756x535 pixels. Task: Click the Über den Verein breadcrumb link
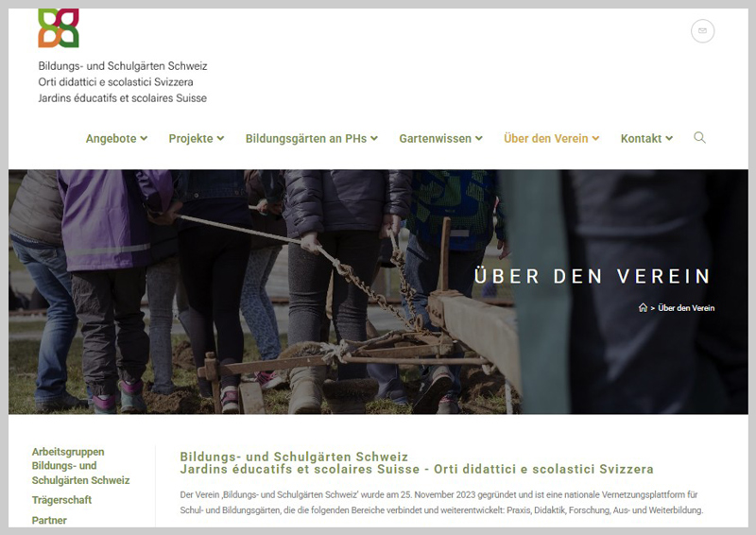(686, 308)
